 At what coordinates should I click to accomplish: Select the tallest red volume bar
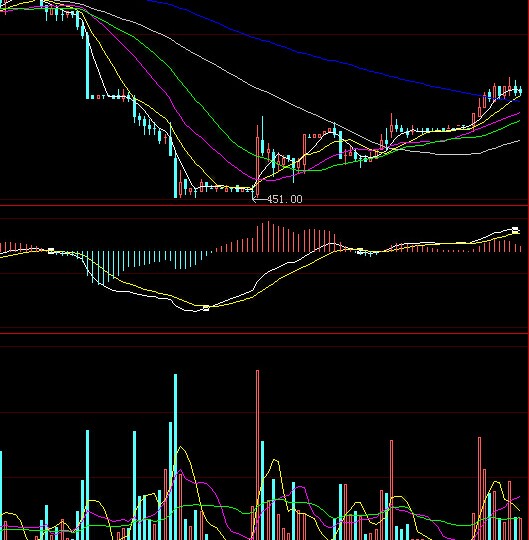257,455
